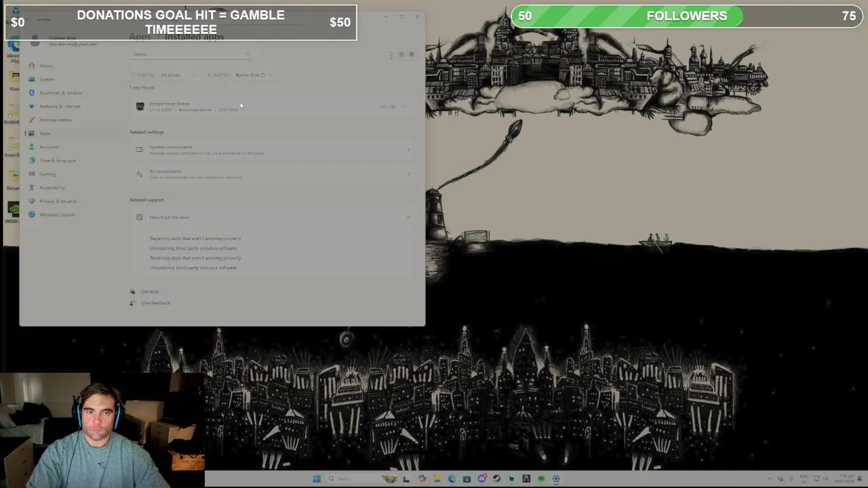Open first Uninstalling third-party antivirus link
Image resolution: width=868 pixels, height=488 pixels.
[193, 248]
